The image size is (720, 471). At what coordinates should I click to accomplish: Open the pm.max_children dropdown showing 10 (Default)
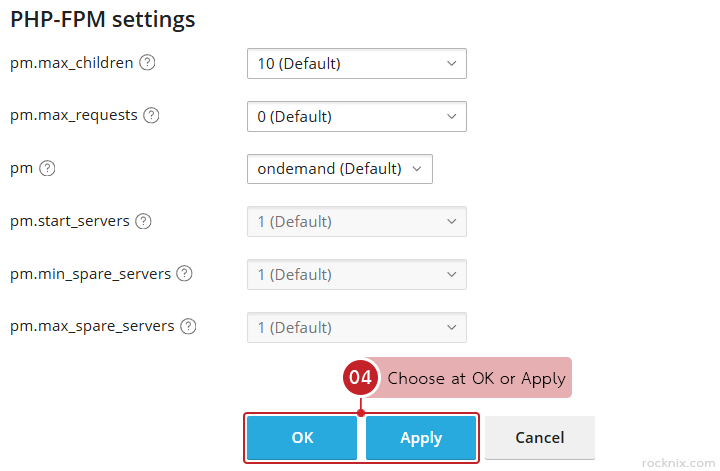pos(356,64)
